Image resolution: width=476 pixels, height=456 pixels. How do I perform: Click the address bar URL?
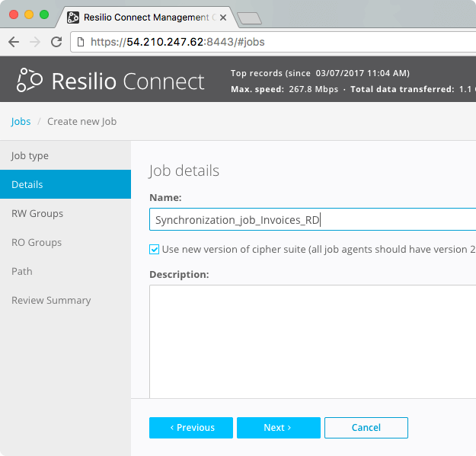(177, 42)
